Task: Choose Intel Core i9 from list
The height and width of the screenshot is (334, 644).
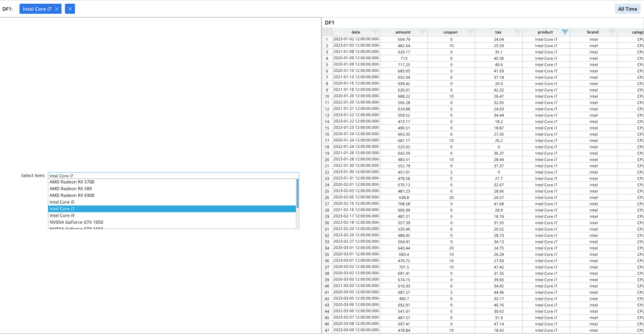Action: (x=172, y=215)
